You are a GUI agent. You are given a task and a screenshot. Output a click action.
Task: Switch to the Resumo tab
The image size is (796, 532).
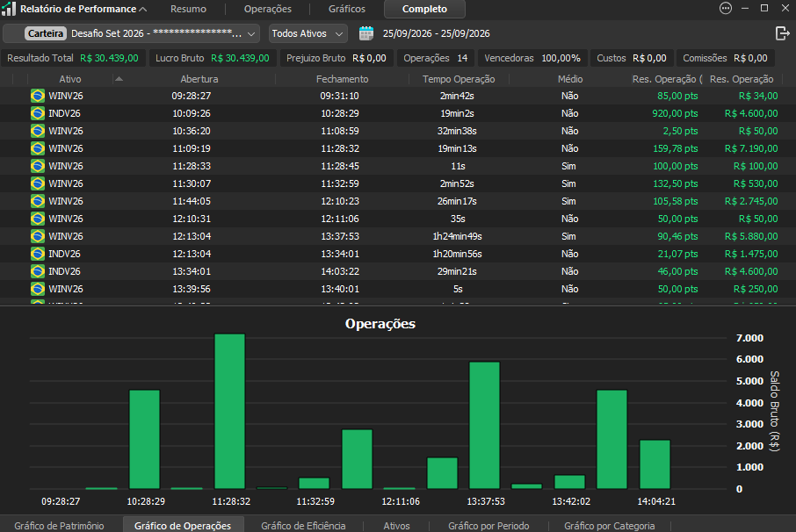pyautogui.click(x=188, y=9)
